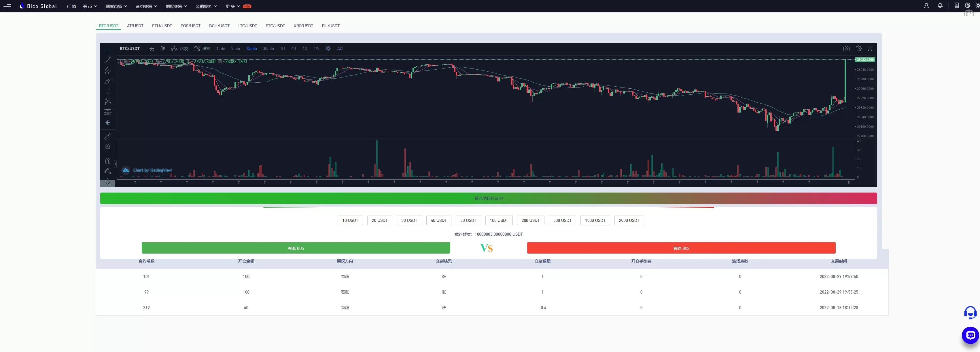Viewport: 980px width, 352px height.
Task: Click the green-red gradient status bar
Action: (x=488, y=198)
